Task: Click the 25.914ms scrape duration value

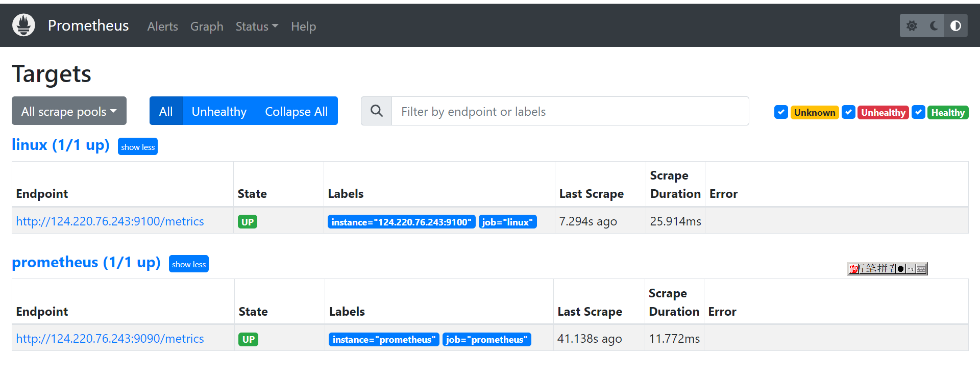Action: tap(675, 221)
